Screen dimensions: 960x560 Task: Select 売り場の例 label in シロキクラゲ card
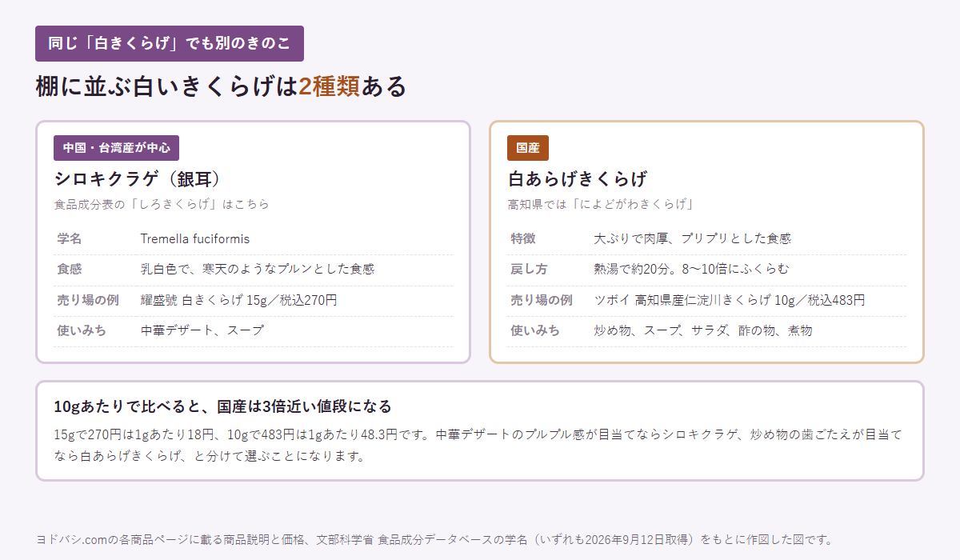pos(88,300)
